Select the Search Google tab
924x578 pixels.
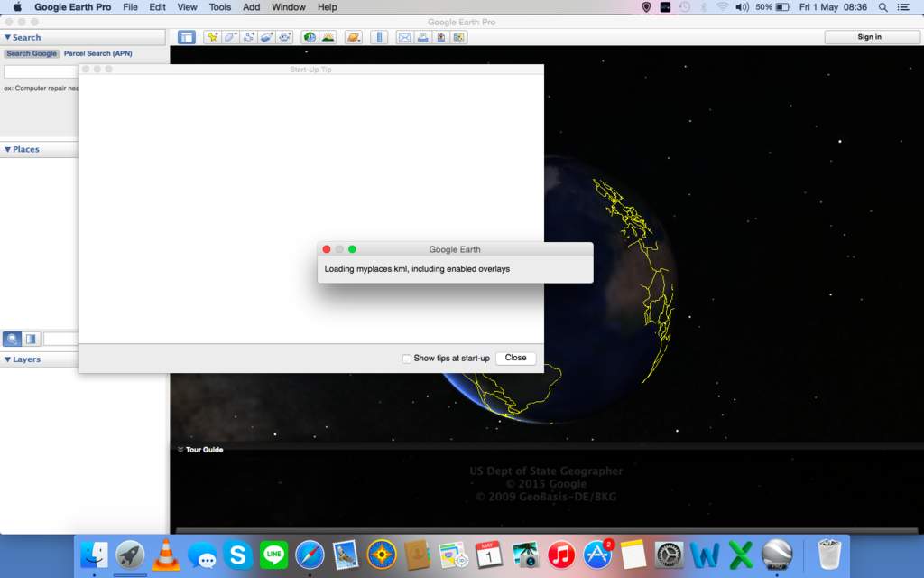32,53
